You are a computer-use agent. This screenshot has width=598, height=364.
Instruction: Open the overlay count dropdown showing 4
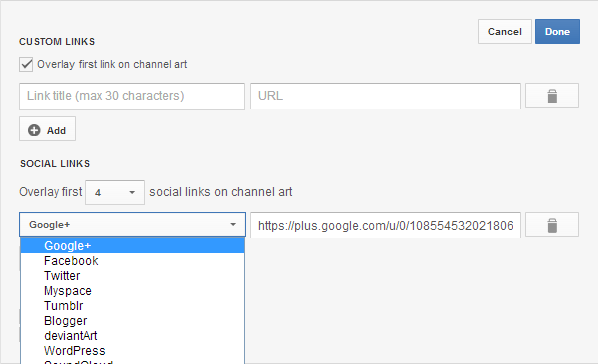[115, 192]
